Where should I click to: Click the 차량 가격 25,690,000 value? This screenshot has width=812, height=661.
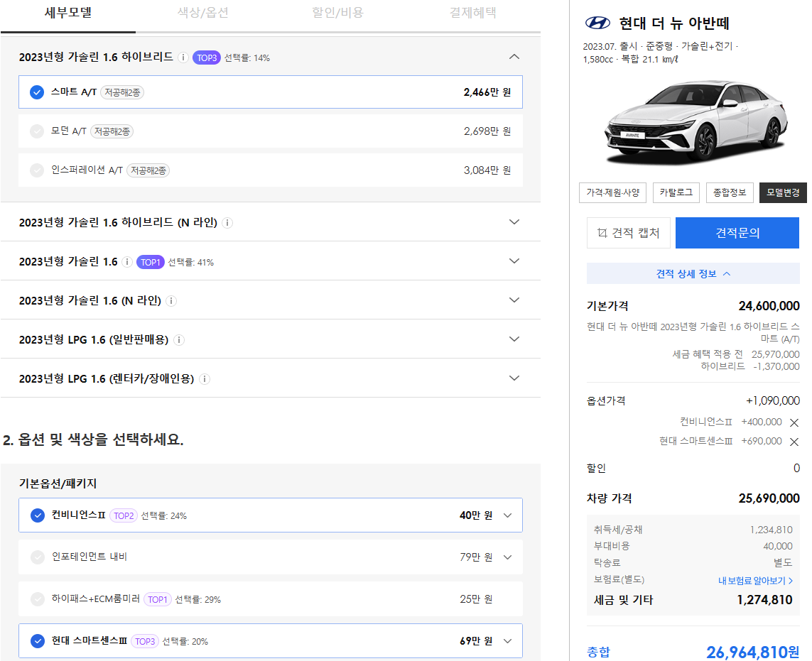tap(769, 498)
